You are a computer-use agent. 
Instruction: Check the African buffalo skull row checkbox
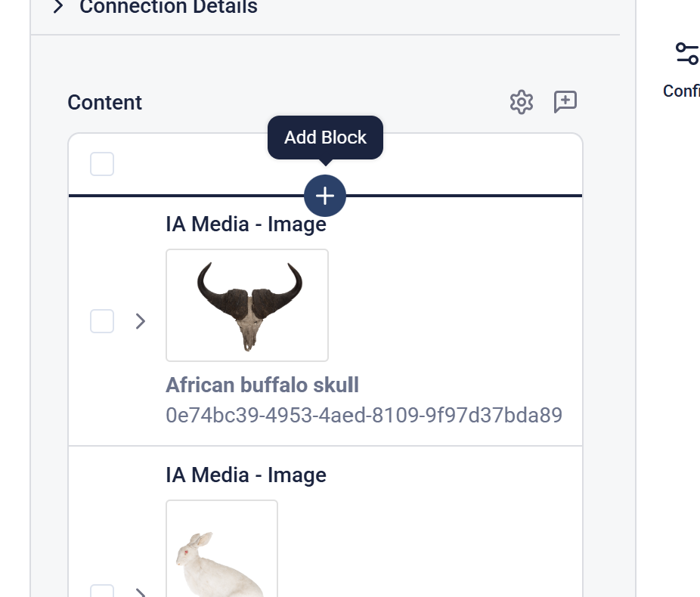(x=102, y=321)
